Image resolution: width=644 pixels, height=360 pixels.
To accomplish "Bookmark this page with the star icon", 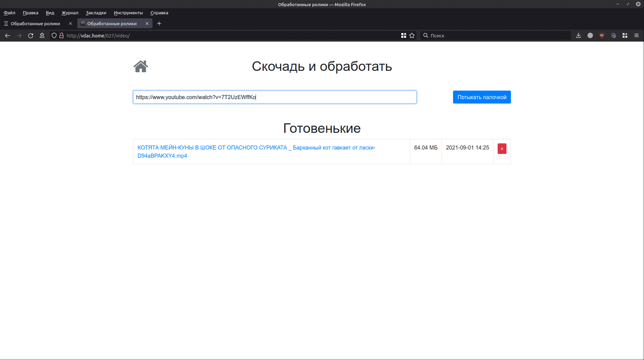I will [x=412, y=36].
